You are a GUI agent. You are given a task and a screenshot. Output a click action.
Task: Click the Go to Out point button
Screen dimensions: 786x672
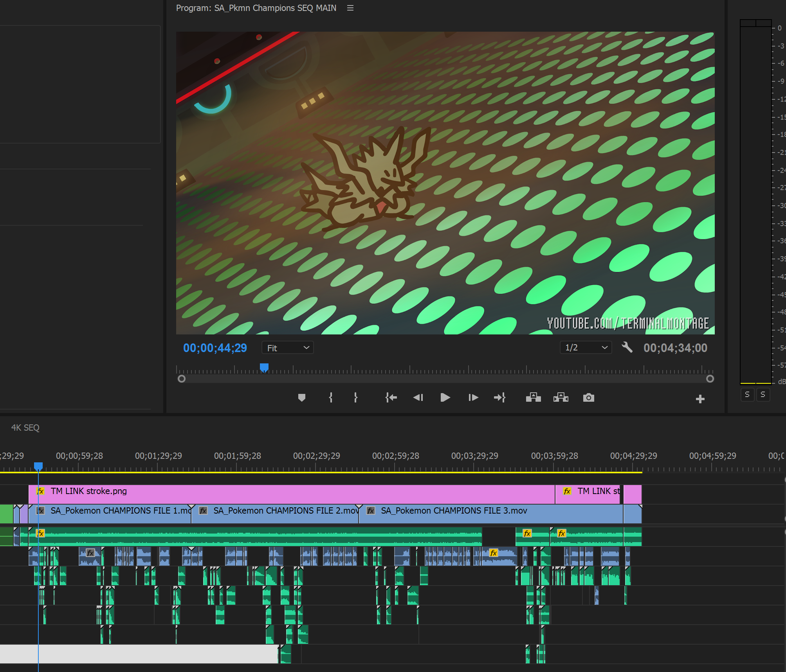coord(500,398)
